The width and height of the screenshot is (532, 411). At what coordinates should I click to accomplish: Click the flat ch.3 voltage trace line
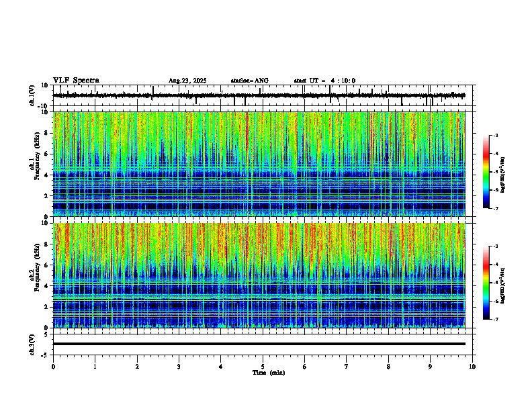click(259, 344)
